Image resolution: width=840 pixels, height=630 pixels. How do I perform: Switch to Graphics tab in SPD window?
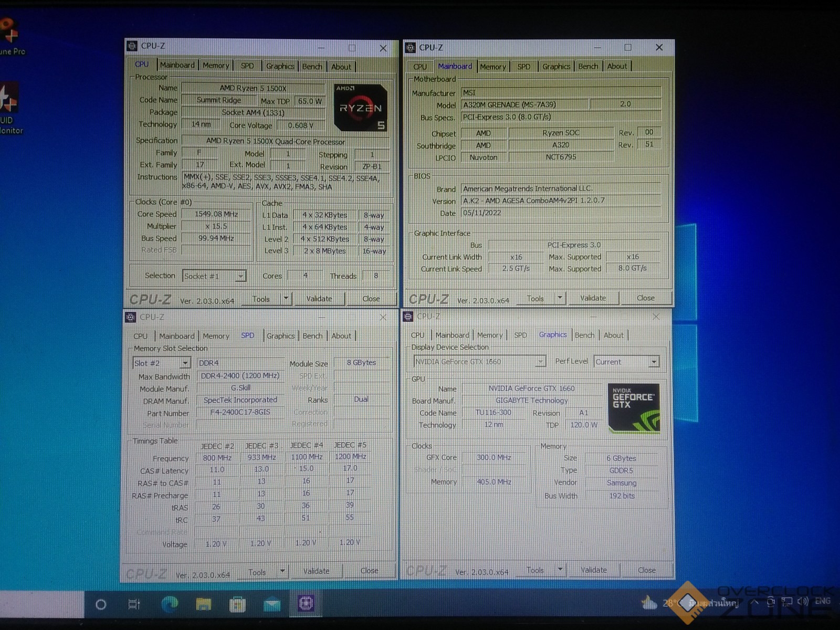[280, 336]
